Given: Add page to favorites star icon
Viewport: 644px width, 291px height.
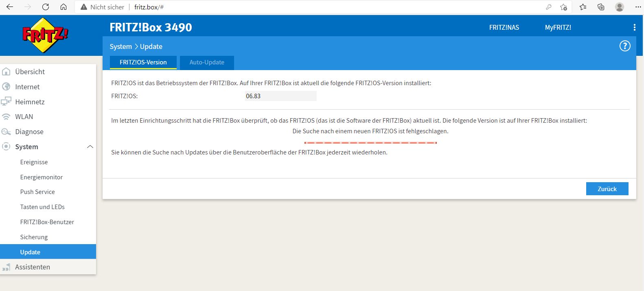Looking at the screenshot, I should 563,7.
